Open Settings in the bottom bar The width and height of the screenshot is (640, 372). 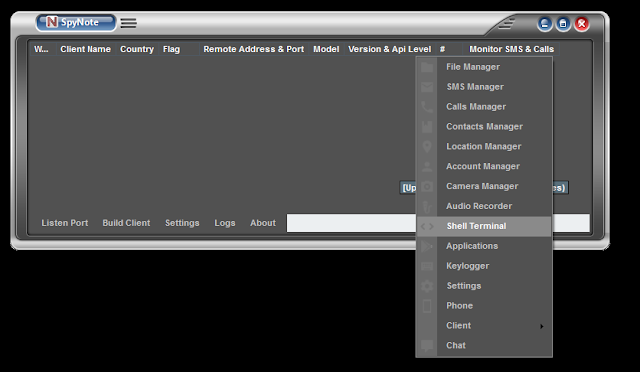pos(182,223)
